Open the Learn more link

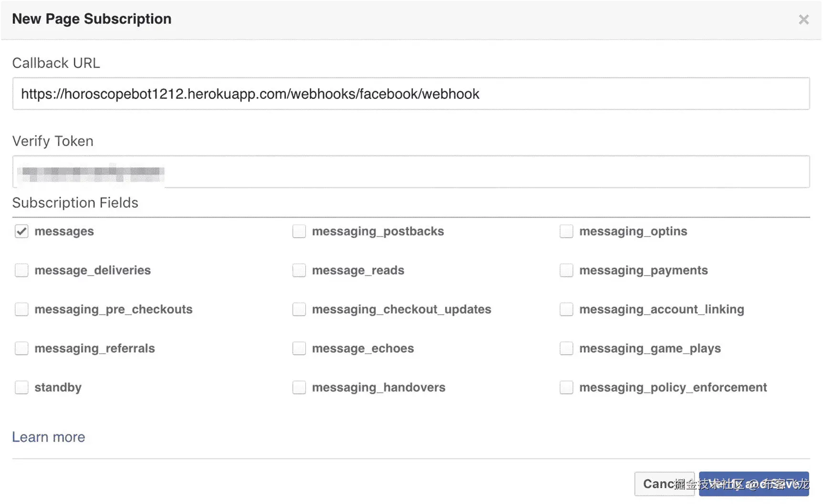pyautogui.click(x=49, y=437)
